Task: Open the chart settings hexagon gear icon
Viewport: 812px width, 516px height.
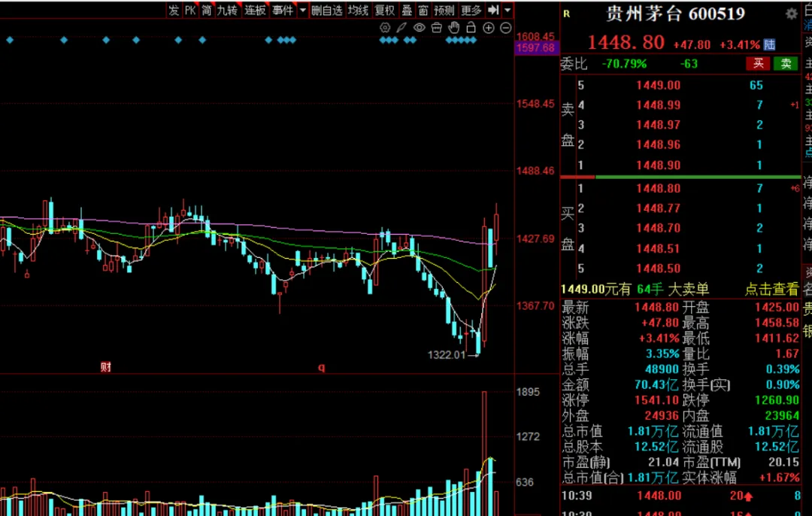Action: (x=385, y=28)
